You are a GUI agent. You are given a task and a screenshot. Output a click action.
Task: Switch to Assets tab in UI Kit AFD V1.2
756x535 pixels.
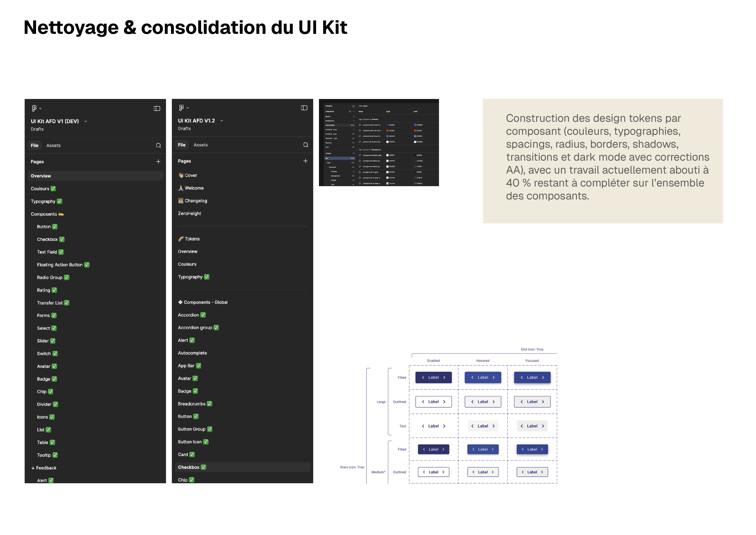(x=200, y=145)
